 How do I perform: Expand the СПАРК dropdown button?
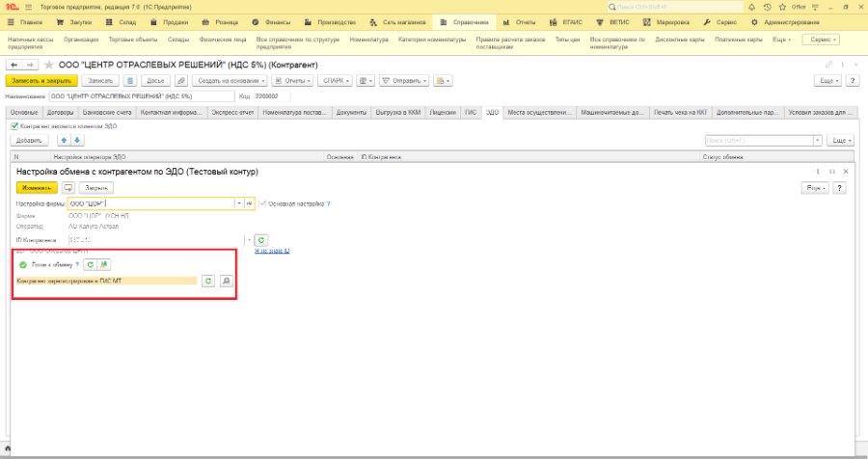tap(335, 81)
